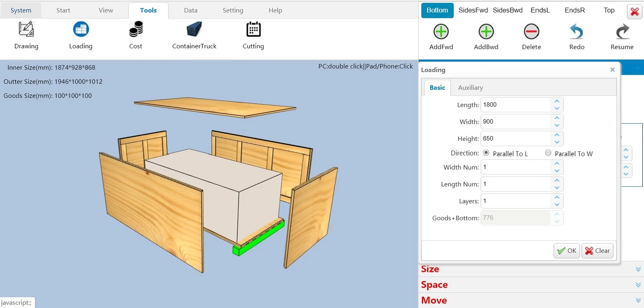Click the Length input field
The height and width of the screenshot is (308, 644).
click(516, 105)
